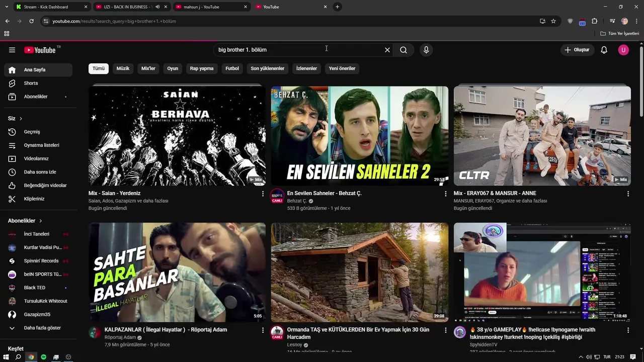Reload the page

tap(31, 21)
